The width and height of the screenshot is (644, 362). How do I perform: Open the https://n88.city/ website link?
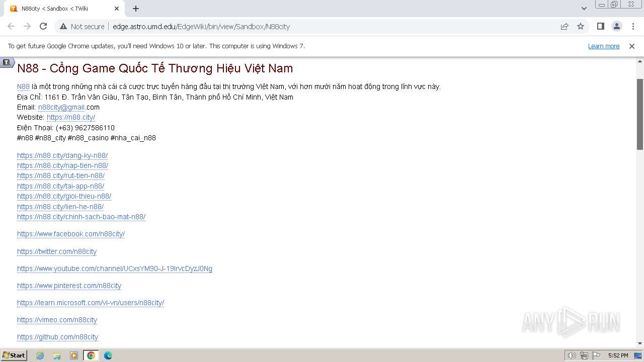pyautogui.click(x=71, y=117)
